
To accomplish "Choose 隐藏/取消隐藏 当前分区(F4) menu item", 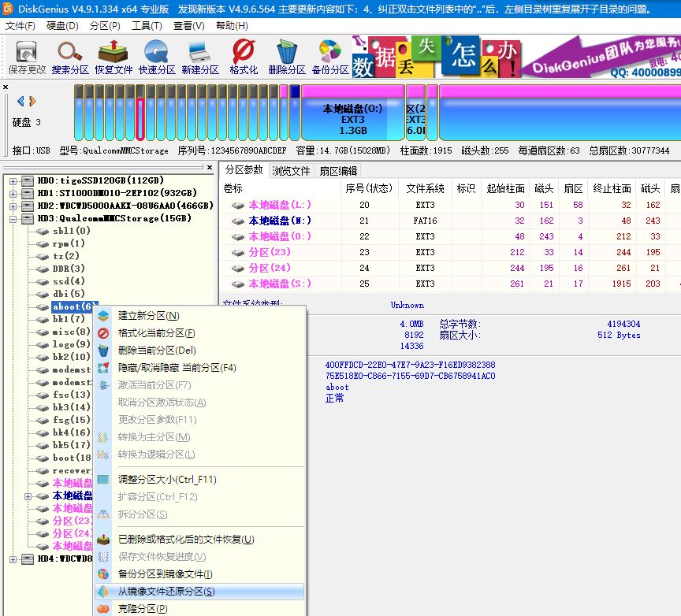I will [x=200, y=368].
